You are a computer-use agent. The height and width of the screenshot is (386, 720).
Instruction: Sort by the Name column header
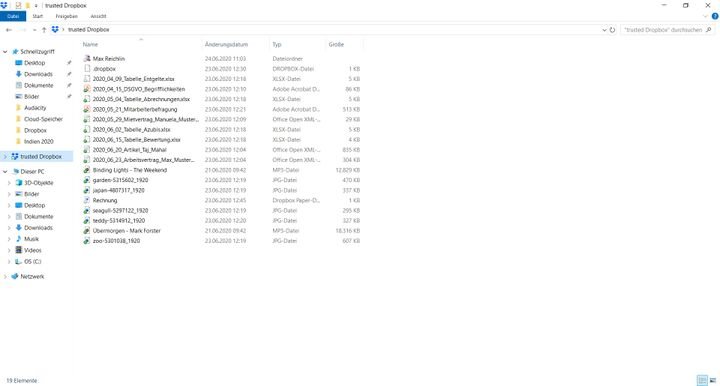point(90,45)
